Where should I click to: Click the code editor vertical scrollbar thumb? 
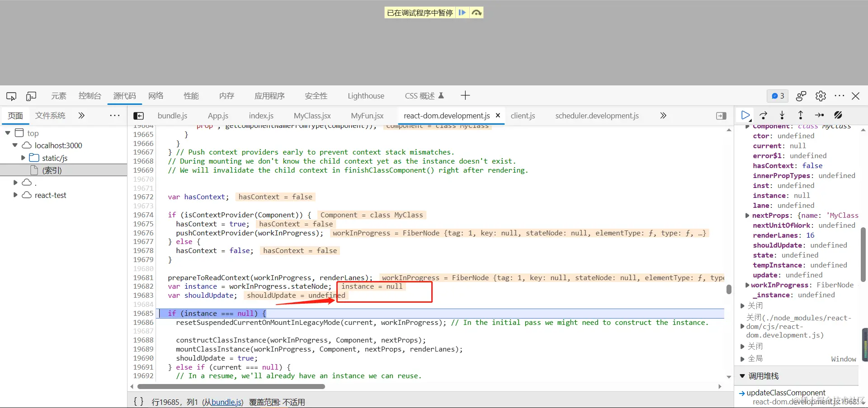(x=729, y=289)
